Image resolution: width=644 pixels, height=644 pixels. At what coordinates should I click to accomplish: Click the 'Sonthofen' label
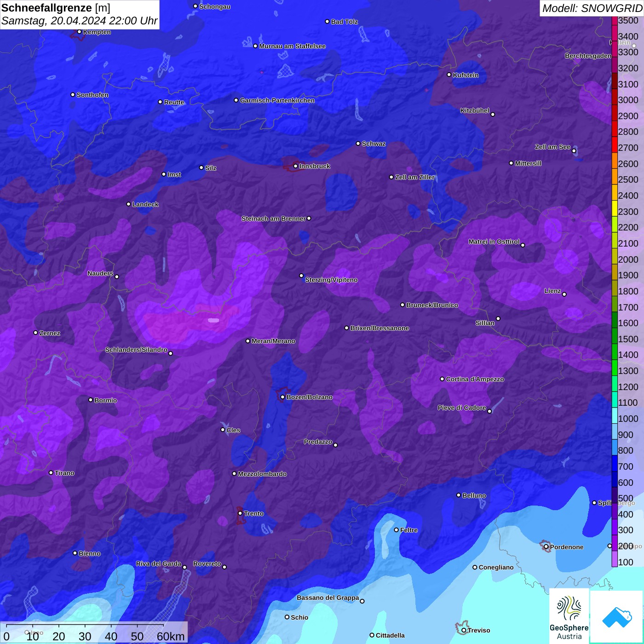tap(92, 95)
